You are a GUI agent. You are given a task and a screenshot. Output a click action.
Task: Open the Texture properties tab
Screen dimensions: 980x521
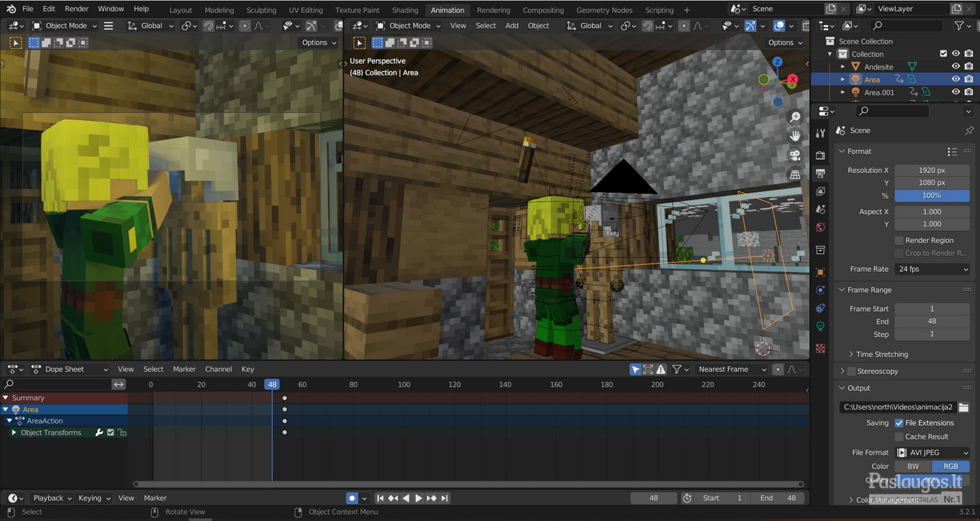point(821,348)
